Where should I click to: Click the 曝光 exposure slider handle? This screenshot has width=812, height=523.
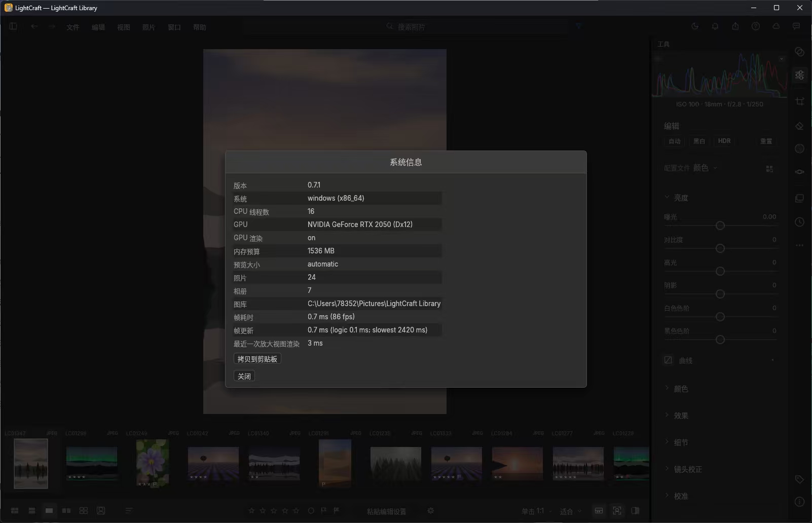click(720, 226)
